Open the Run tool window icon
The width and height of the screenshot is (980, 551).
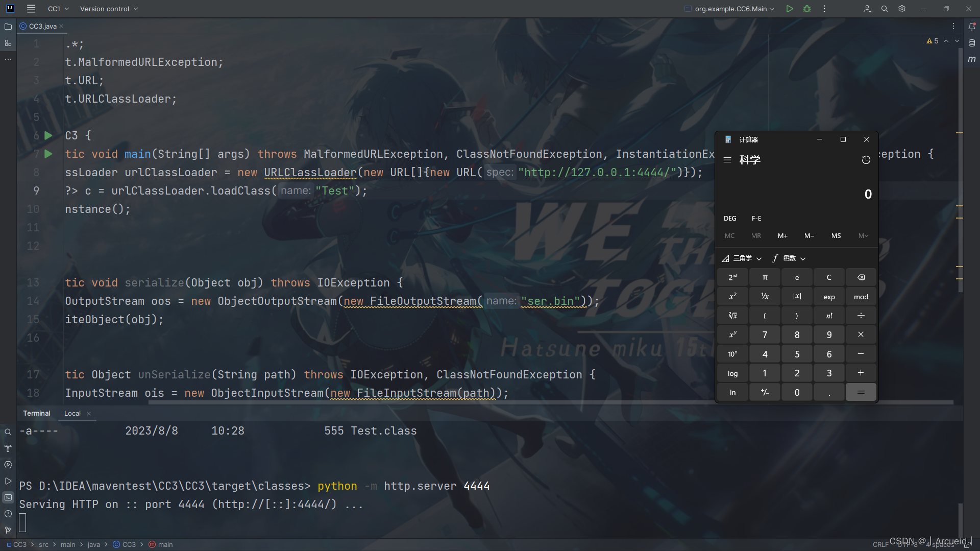[x=8, y=481]
